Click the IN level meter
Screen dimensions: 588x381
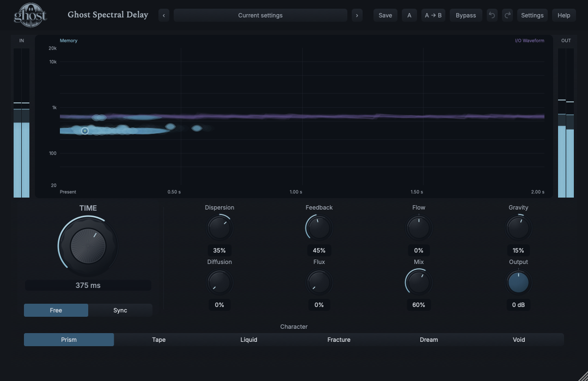click(21, 122)
